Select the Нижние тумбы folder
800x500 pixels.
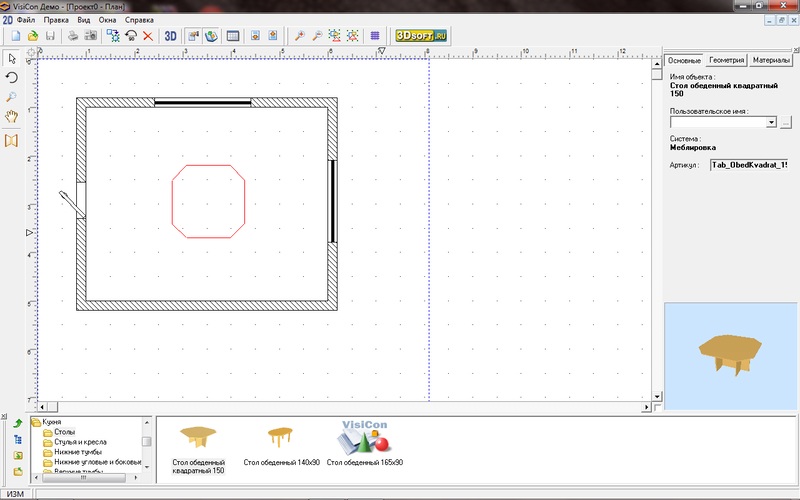point(78,452)
